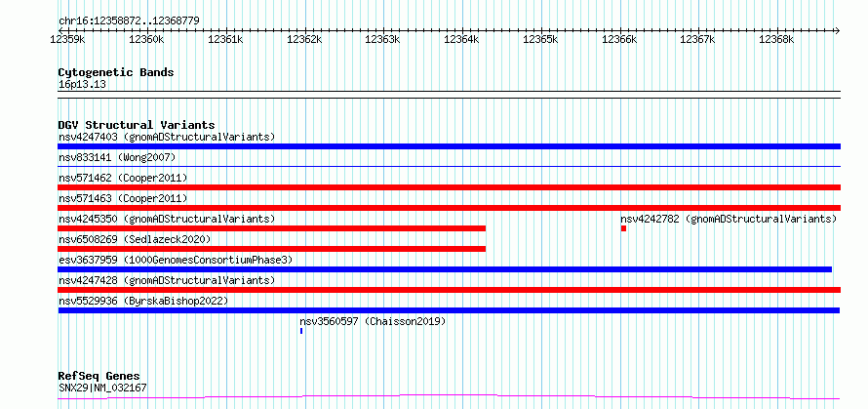Click the 12365k ruler tick label
868x409 pixels.
(x=540, y=39)
